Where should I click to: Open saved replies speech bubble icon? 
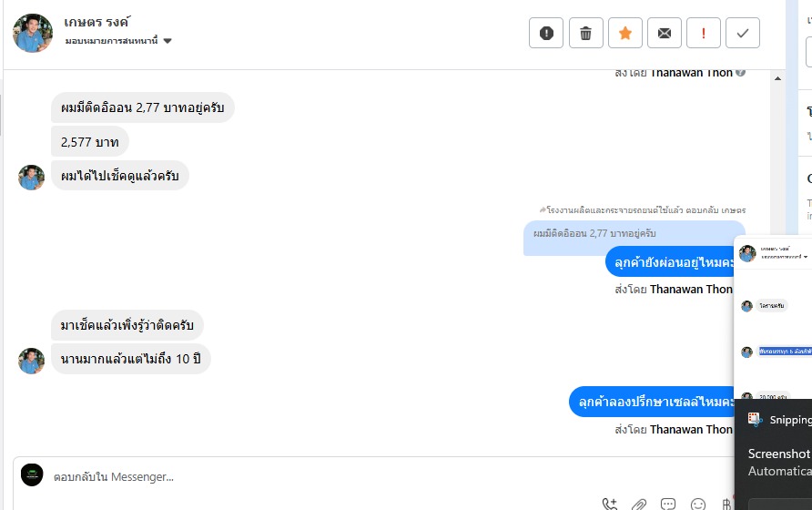point(668,505)
